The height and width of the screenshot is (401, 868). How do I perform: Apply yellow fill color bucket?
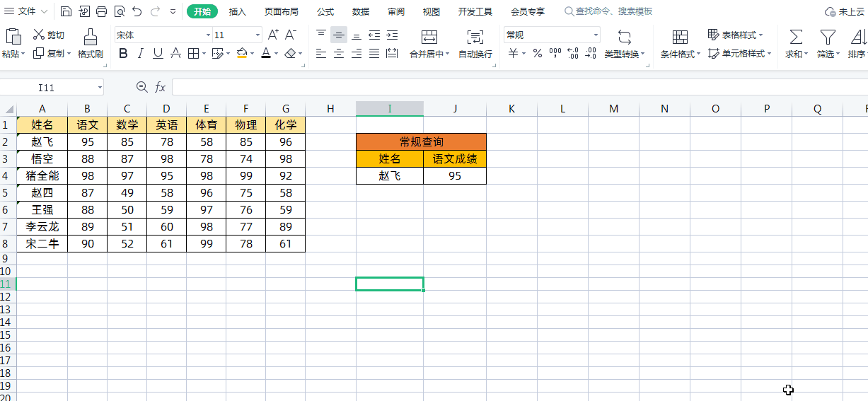[242, 53]
